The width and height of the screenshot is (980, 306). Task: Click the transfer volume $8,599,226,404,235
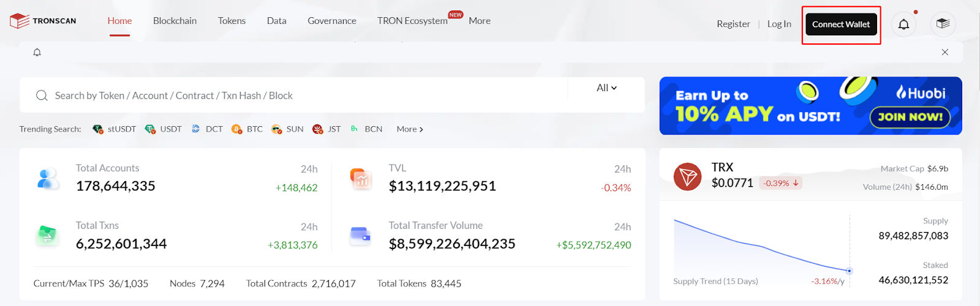point(452,244)
